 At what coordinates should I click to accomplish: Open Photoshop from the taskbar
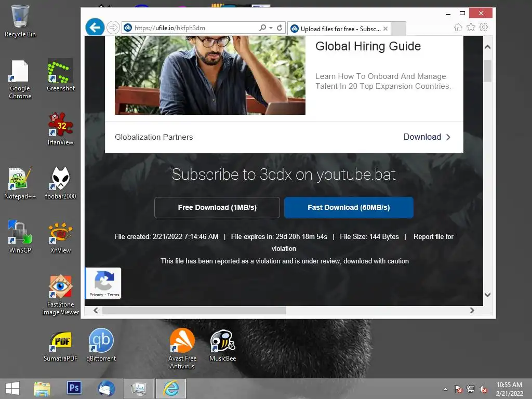74,388
